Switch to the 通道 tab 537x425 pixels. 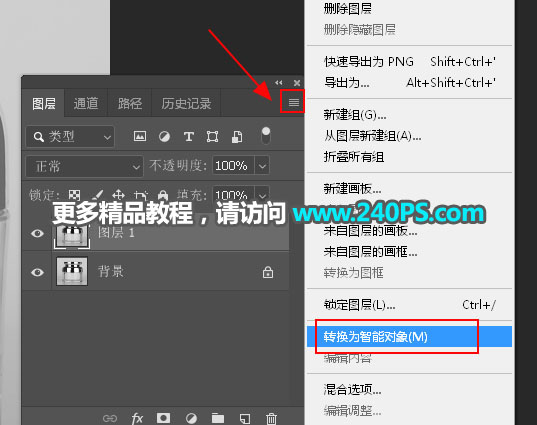click(86, 103)
